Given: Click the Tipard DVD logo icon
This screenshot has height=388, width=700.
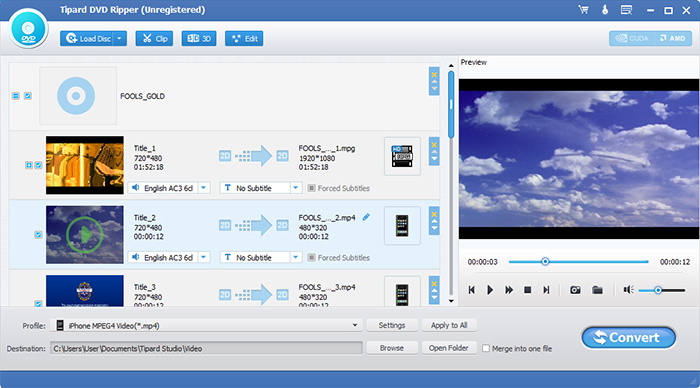Looking at the screenshot, I should point(28,29).
